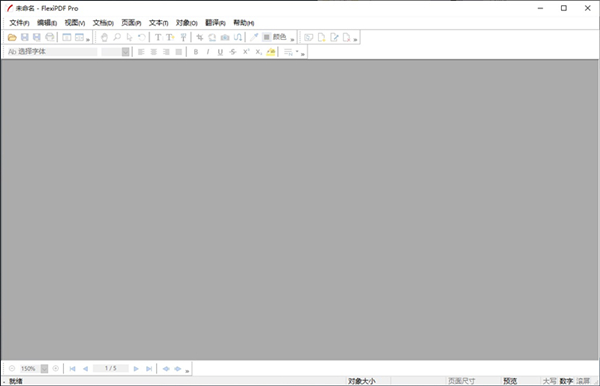Toggle underline formatting
This screenshot has height=386, width=600.
click(220, 52)
